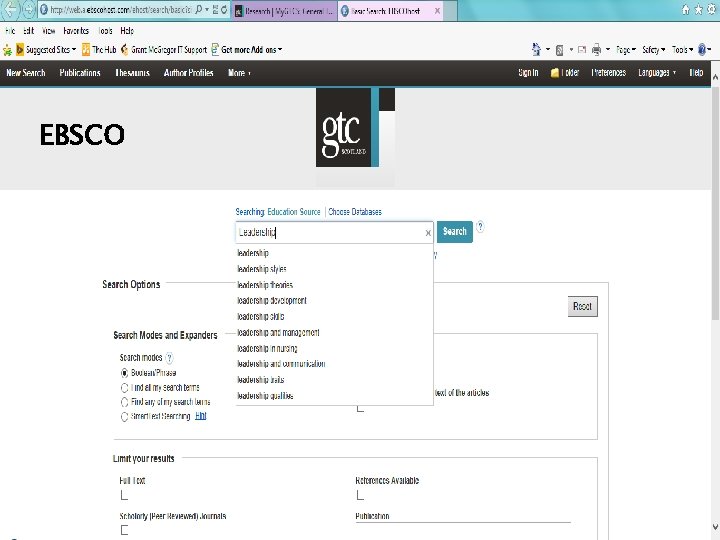Select Find all my search terms

point(124,388)
